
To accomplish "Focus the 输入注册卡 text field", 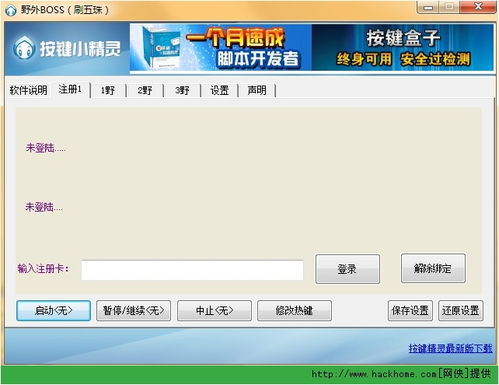I will point(192,270).
